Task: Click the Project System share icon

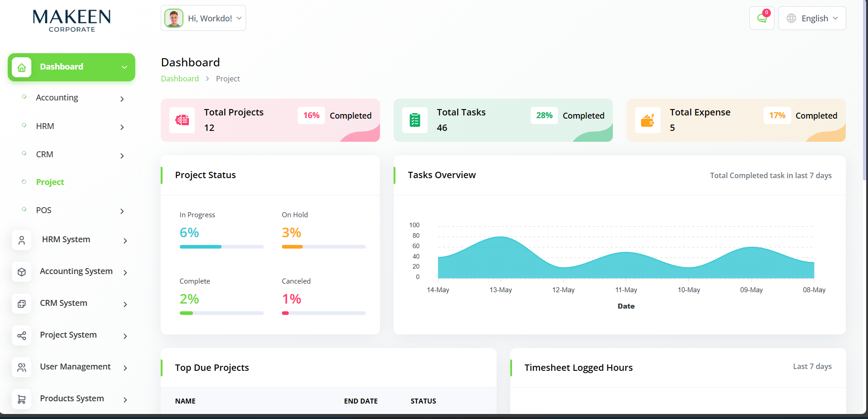Action: [21, 335]
